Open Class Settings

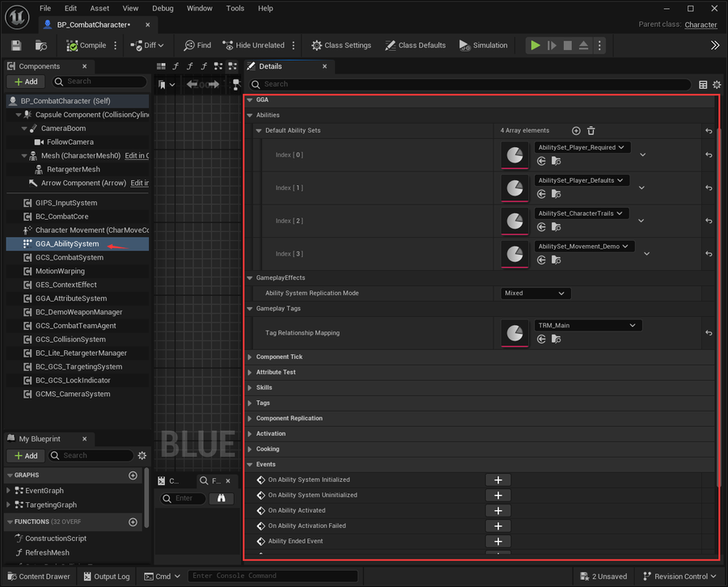[341, 45]
